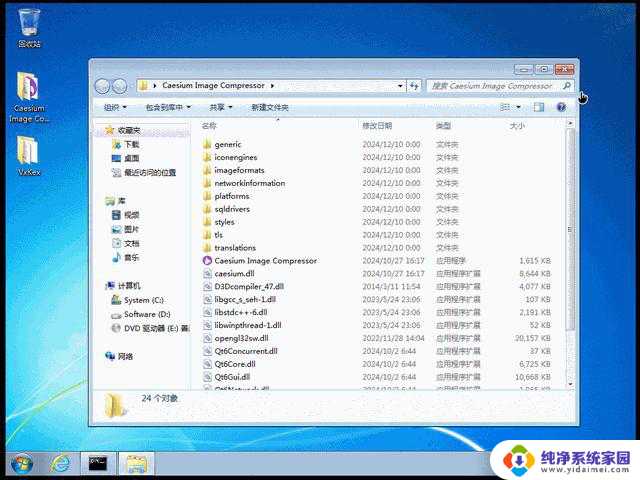The width and height of the screenshot is (640, 480).
Task: Change view with the view icon
Action: pyautogui.click(x=505, y=107)
